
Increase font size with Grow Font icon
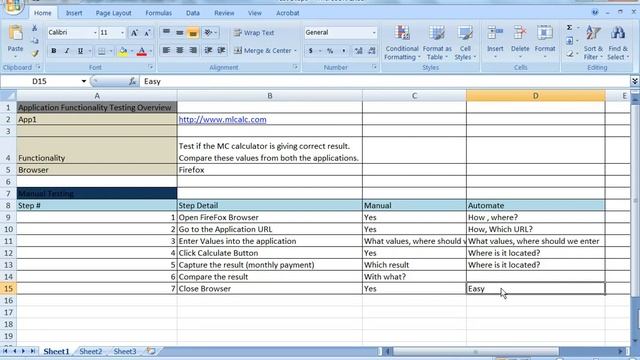[134, 33]
